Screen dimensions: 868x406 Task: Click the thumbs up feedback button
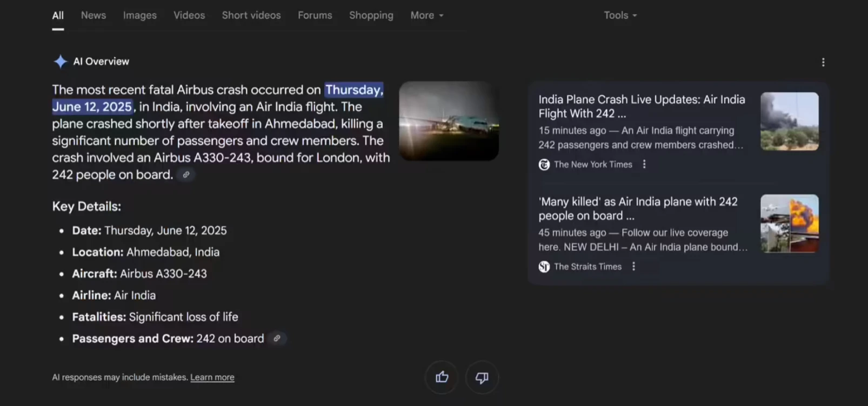[x=442, y=377]
